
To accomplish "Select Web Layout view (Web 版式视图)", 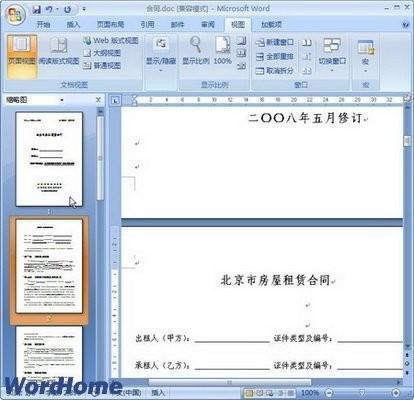I will pyautogui.click(x=111, y=41).
